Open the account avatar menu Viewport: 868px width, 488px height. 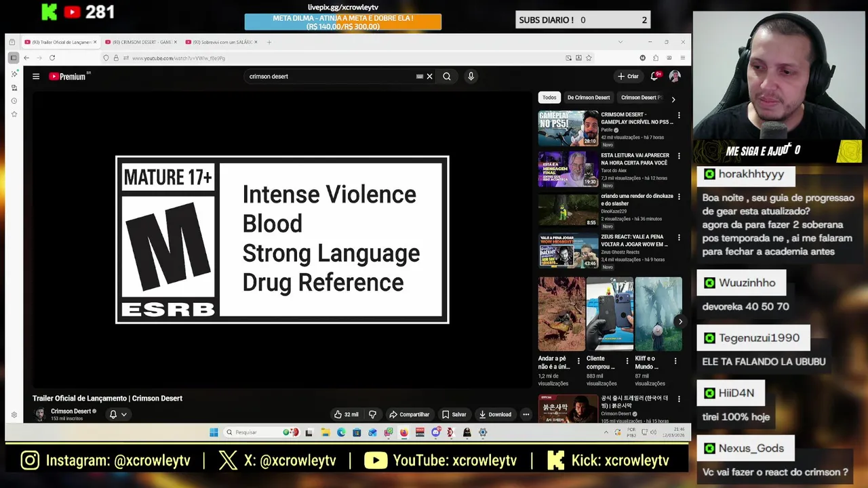[x=675, y=77]
